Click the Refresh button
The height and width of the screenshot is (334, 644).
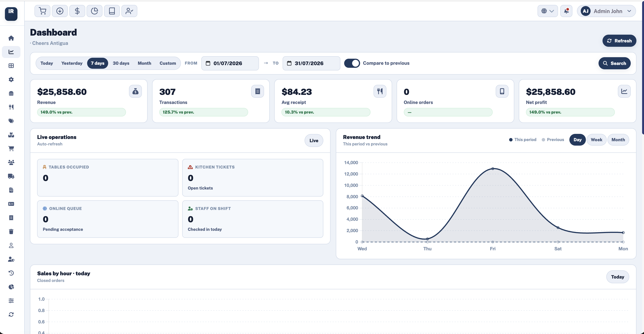619,41
